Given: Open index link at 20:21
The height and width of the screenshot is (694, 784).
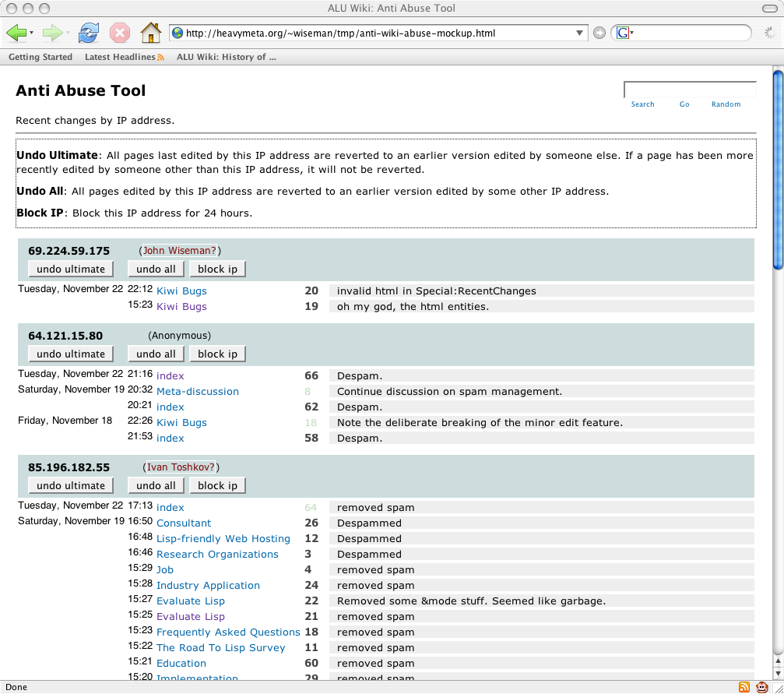Looking at the screenshot, I should tap(170, 407).
